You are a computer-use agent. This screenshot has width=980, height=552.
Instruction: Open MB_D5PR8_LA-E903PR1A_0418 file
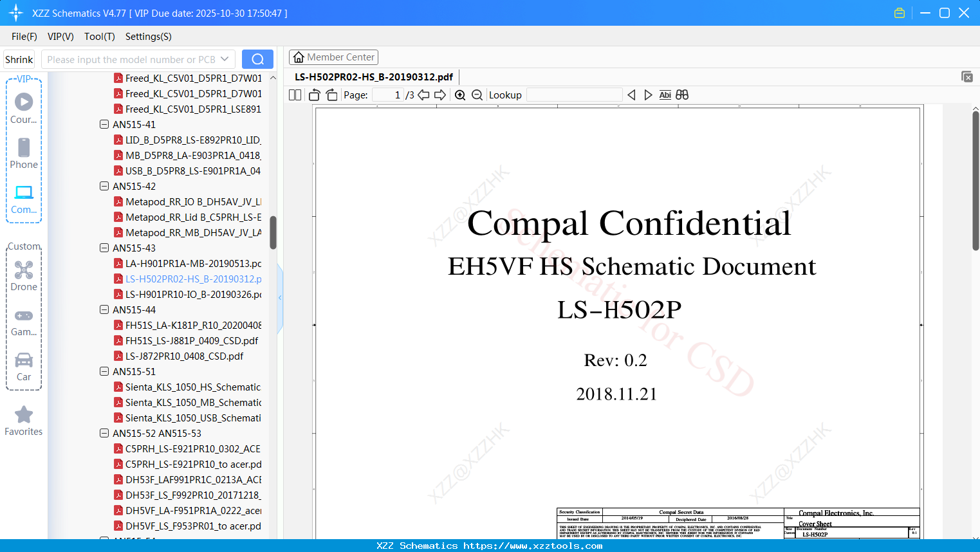(188, 155)
